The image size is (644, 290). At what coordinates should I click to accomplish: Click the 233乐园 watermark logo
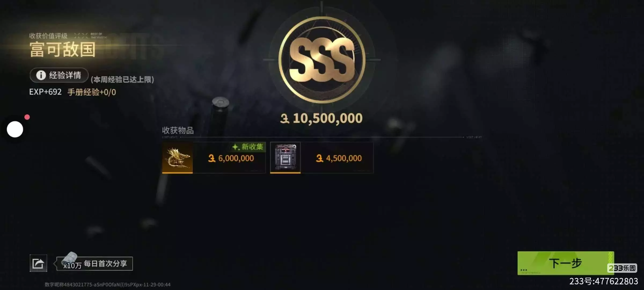[622, 268]
